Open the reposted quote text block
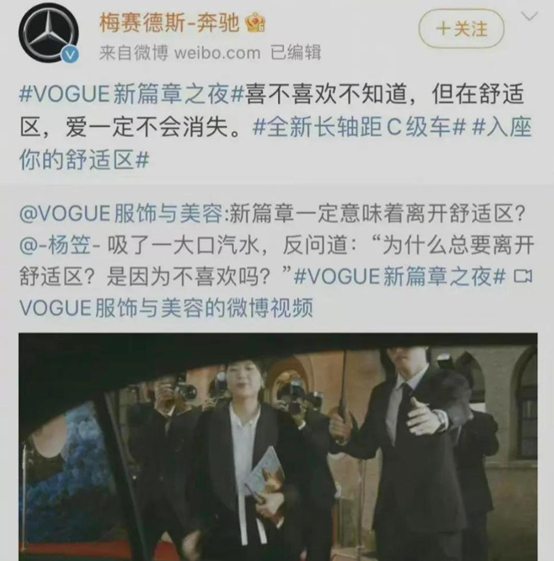 click(x=277, y=261)
